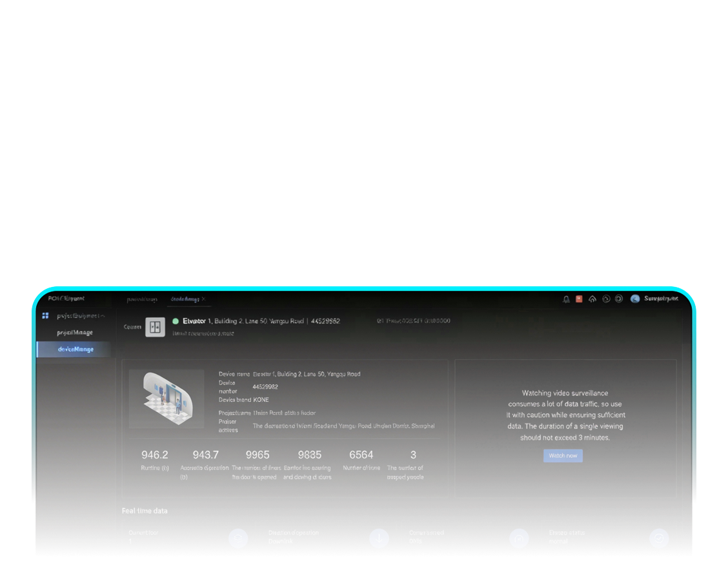Image resolution: width=728 pixels, height=561 pixels.
Task: Switch to the first tab in tab bar
Action: 141,299
